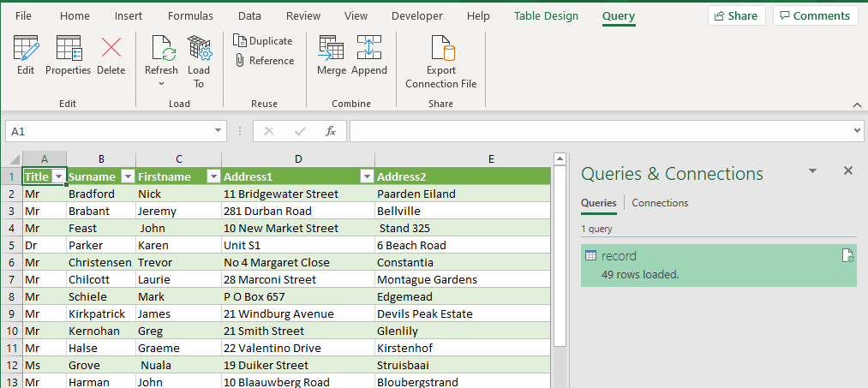Click the Merge queries icon
Screen dimensions: 868x388
331,55
